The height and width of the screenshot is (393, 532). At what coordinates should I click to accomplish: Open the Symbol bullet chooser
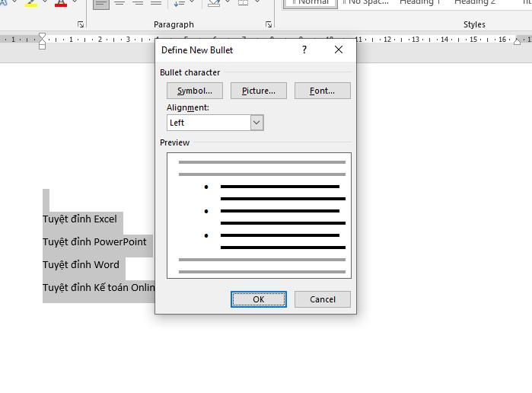(195, 91)
